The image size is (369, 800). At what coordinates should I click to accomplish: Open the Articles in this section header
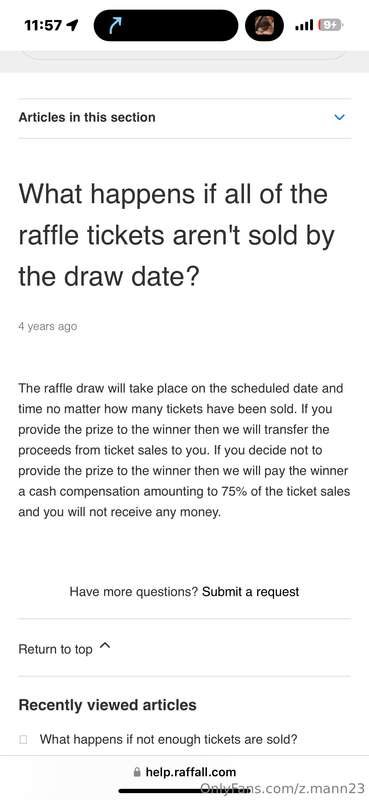click(185, 117)
